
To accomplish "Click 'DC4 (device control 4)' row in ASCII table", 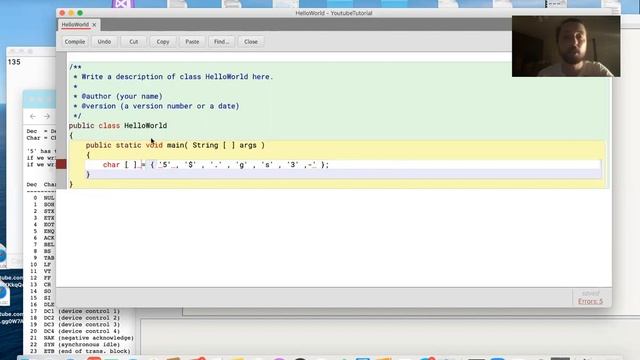I will [75, 331].
